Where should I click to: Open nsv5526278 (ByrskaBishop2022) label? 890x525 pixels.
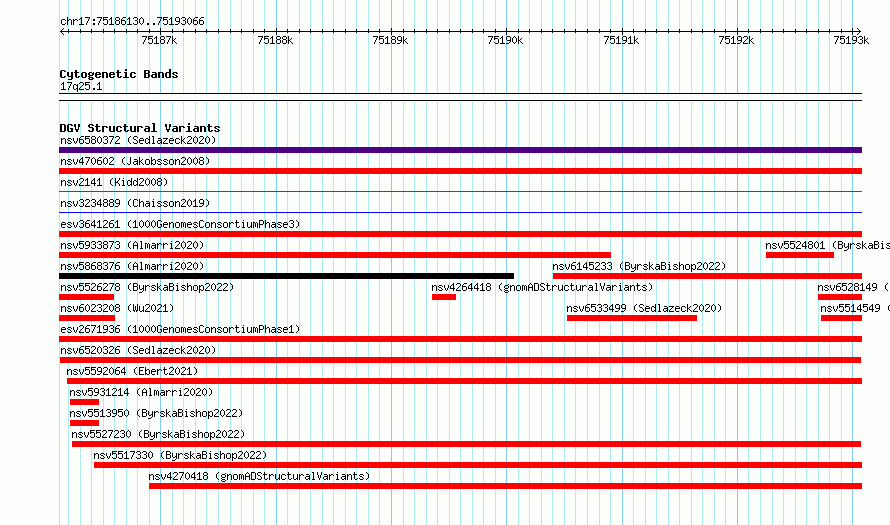pyautogui.click(x=147, y=287)
